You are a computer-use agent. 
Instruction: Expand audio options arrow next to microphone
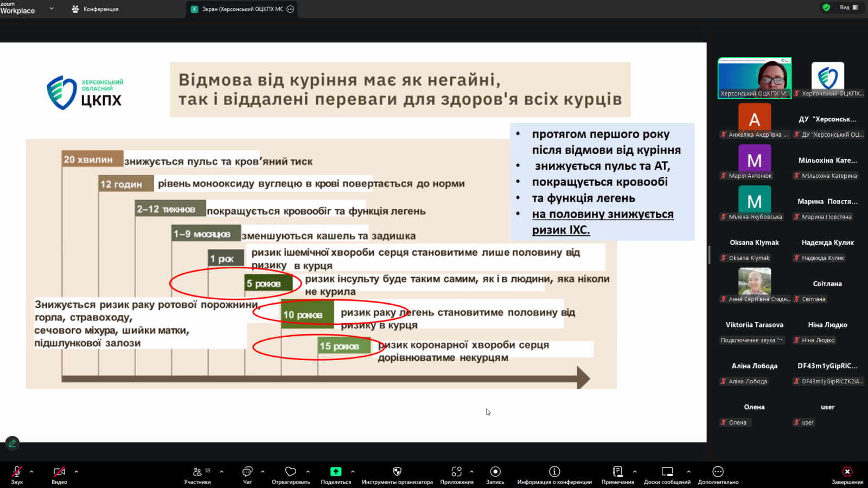tap(31, 472)
